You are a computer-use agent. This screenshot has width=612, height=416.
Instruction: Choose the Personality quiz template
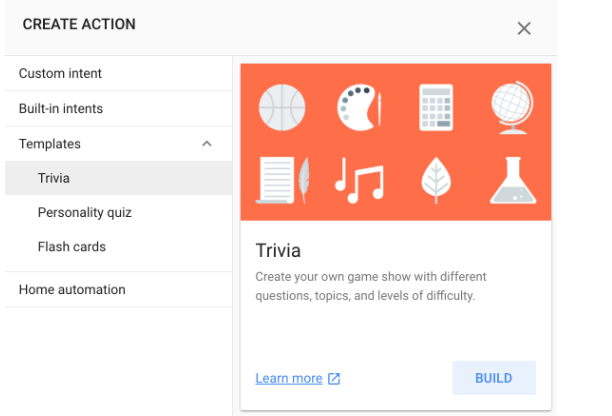pos(85,212)
